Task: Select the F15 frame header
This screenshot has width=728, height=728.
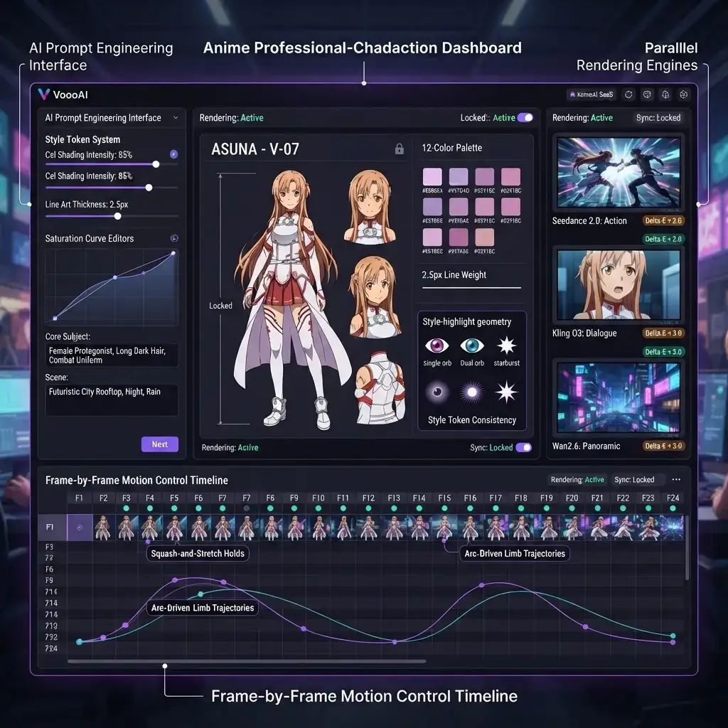Action: point(445,498)
